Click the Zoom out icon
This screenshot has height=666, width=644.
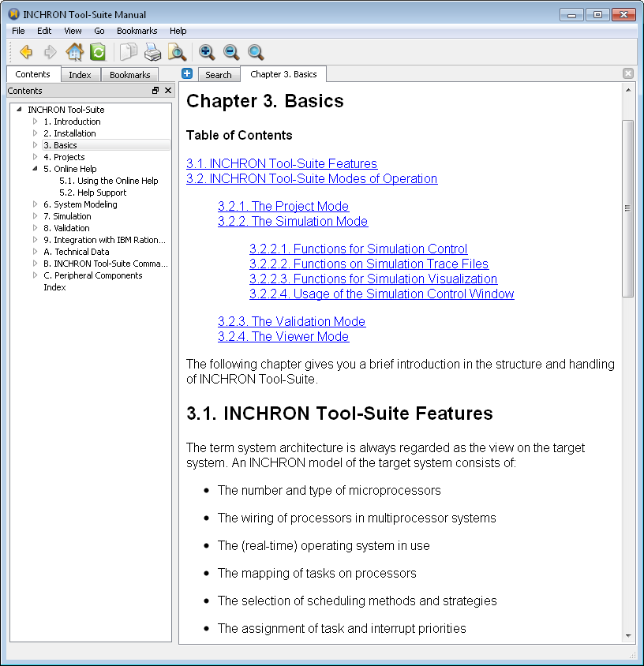[231, 52]
